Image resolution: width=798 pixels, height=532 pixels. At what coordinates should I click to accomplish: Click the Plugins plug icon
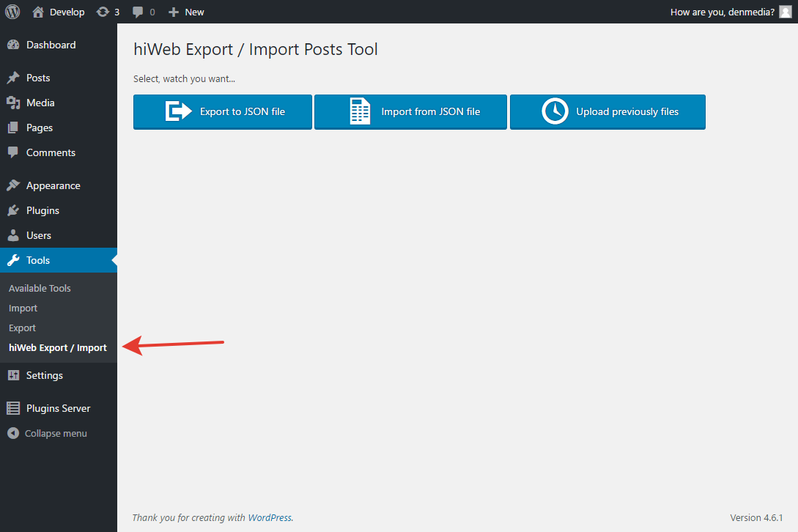point(13,210)
